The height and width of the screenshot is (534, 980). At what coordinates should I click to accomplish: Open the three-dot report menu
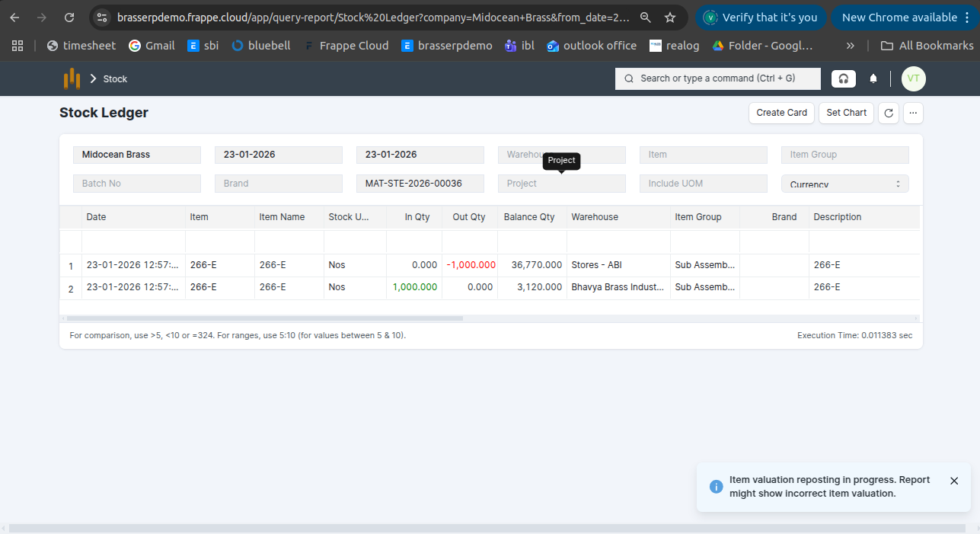913,113
